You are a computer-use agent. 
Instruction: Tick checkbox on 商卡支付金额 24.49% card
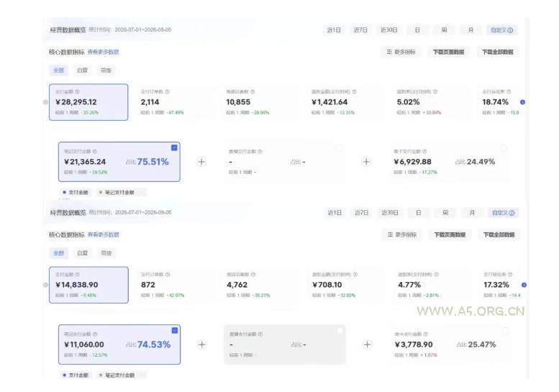point(504,147)
